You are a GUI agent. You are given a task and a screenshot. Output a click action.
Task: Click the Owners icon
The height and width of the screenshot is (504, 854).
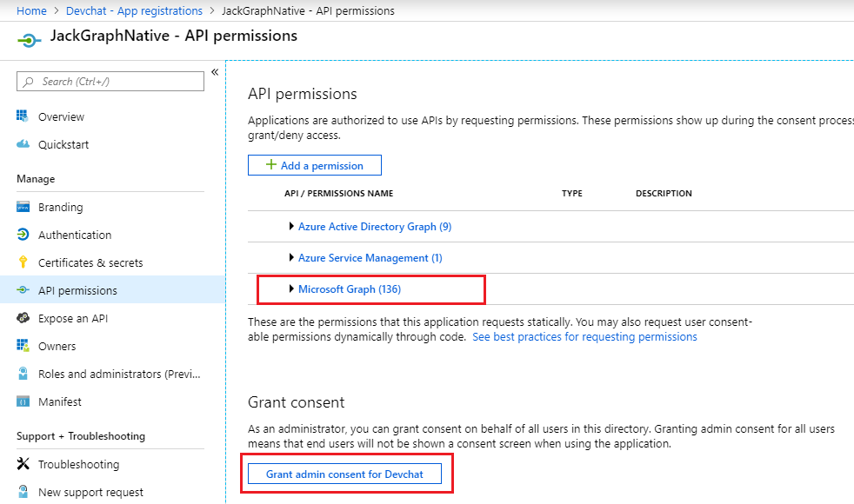23,346
